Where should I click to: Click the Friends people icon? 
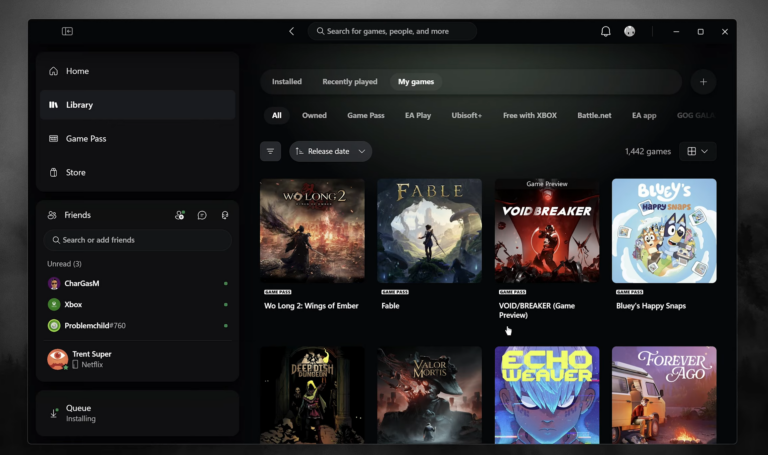click(52, 215)
